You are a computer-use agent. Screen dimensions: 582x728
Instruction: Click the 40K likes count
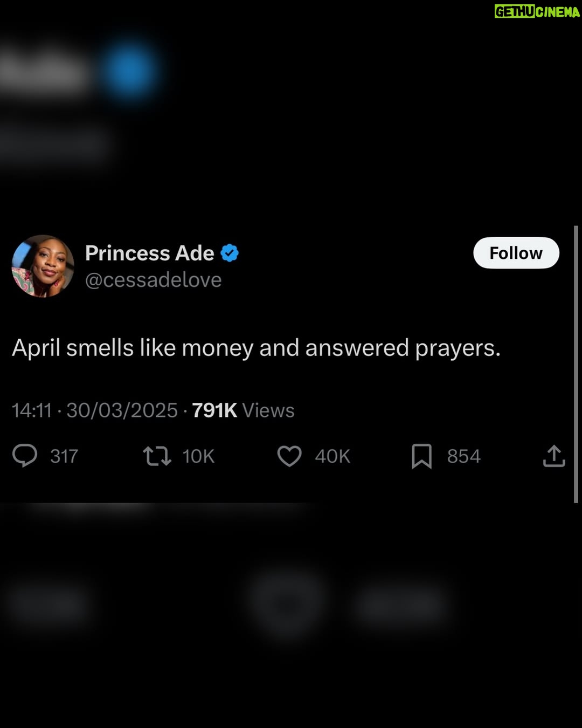(332, 456)
